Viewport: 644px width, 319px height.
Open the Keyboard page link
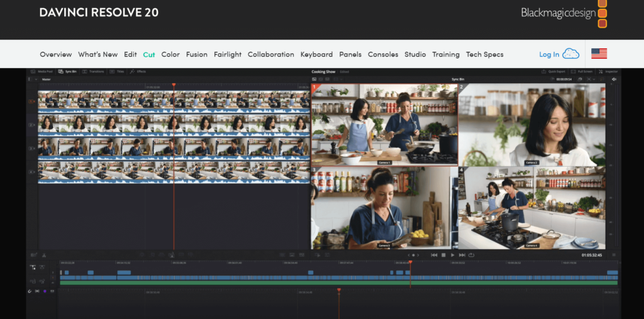(x=316, y=54)
